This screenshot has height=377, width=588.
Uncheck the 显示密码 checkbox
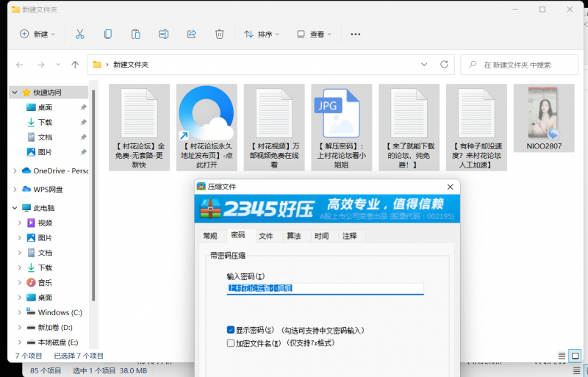pyautogui.click(x=231, y=331)
